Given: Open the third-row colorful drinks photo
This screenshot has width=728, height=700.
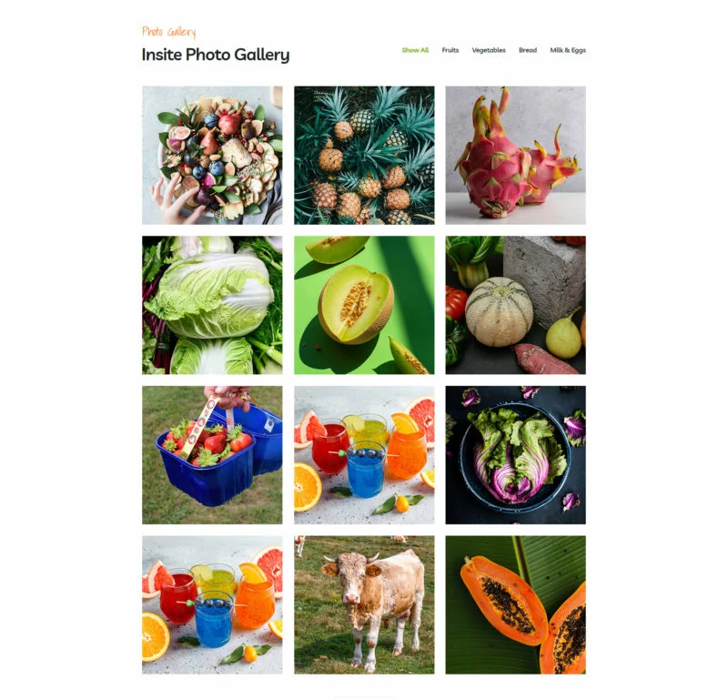Looking at the screenshot, I should click(x=364, y=455).
